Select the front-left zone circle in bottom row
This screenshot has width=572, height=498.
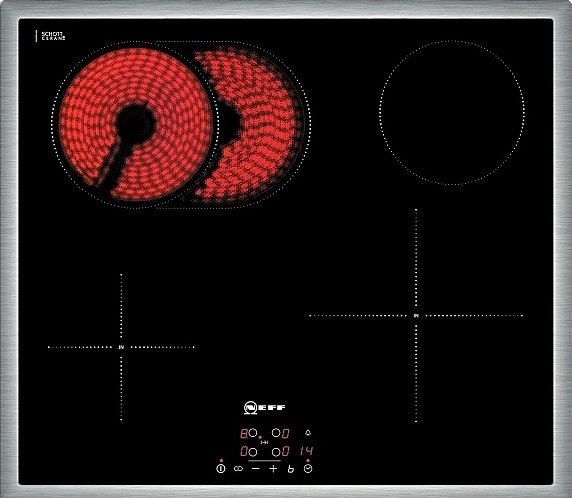[253, 452]
